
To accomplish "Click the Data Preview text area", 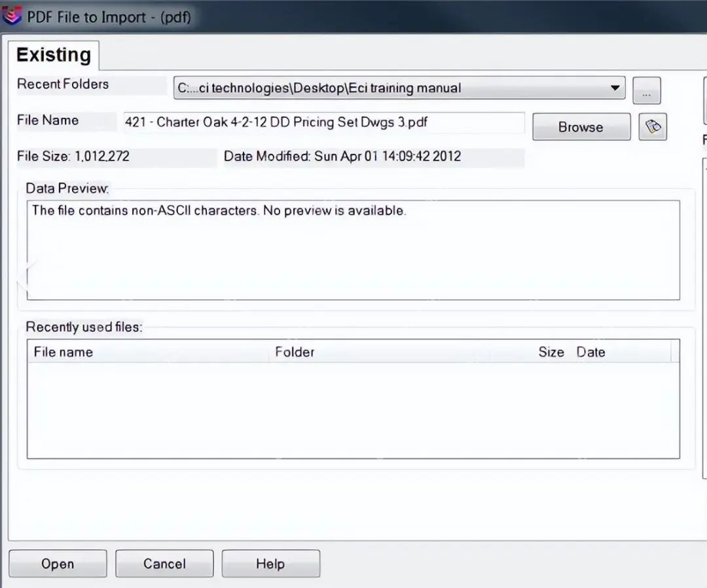I will (x=353, y=250).
